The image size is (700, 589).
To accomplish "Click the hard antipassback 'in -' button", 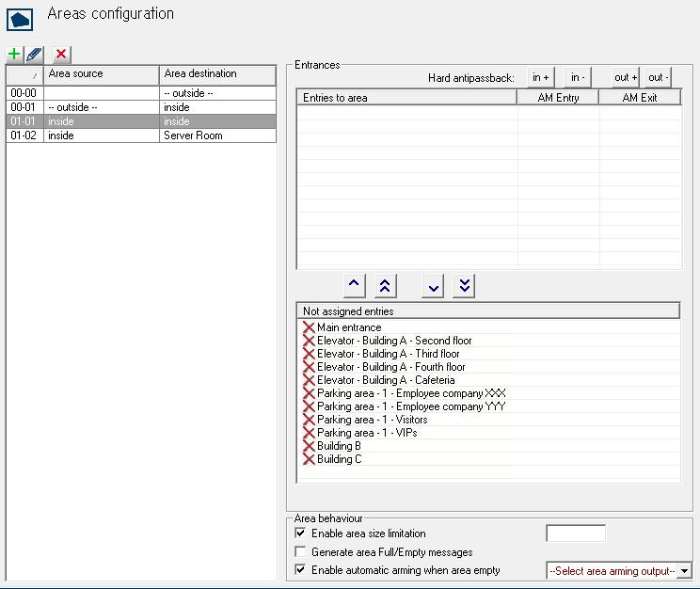I will (578, 78).
